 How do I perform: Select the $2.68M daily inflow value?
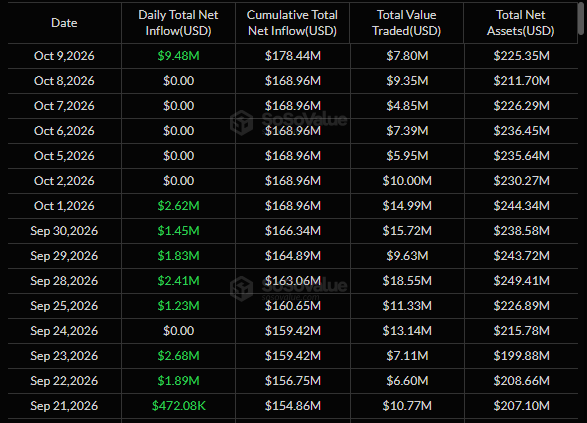pos(178,356)
